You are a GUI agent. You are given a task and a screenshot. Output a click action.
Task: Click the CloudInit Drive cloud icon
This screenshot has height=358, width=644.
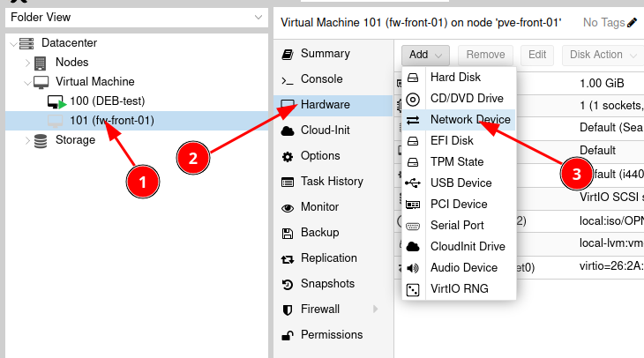413,247
